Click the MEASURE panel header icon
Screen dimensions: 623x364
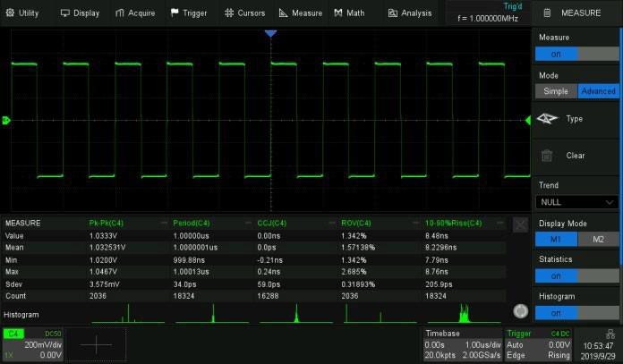pyautogui.click(x=547, y=13)
